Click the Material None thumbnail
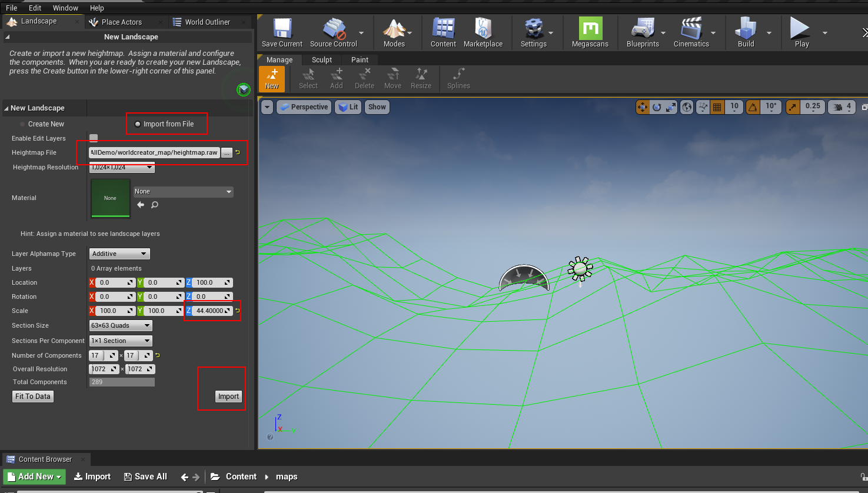868x493 pixels. click(x=111, y=198)
